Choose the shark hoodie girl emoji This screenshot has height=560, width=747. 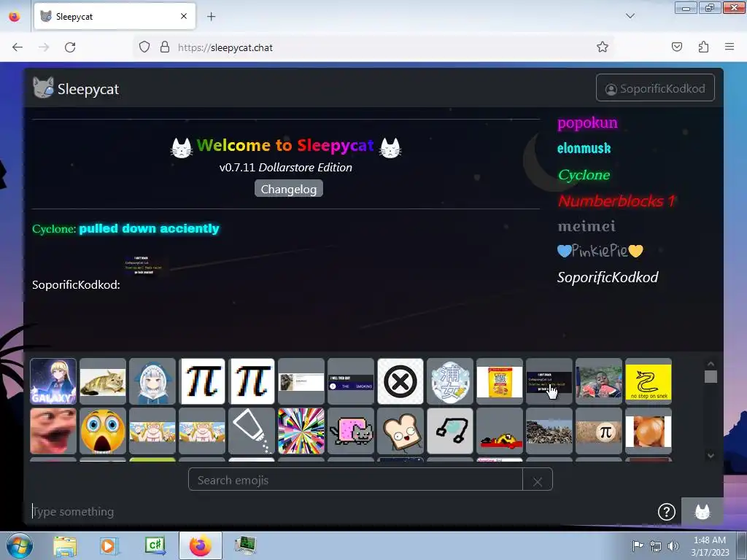click(152, 381)
